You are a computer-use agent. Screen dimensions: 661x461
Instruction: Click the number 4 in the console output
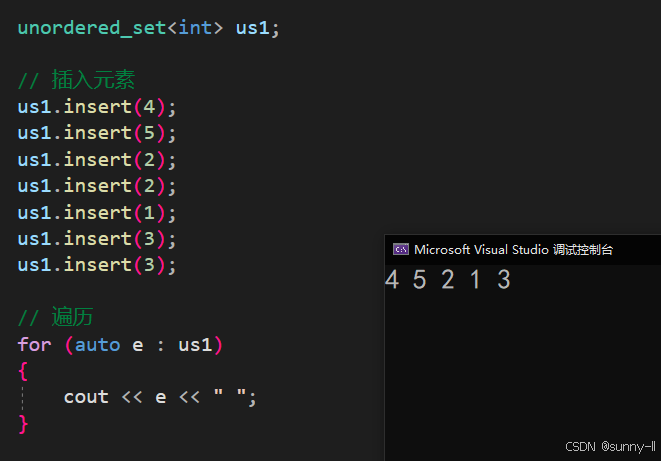(x=392, y=281)
